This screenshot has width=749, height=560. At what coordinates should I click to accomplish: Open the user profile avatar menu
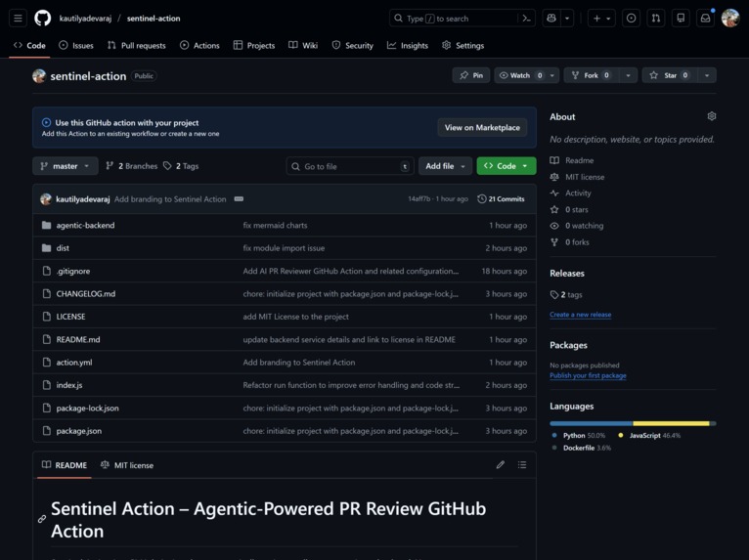(x=730, y=19)
